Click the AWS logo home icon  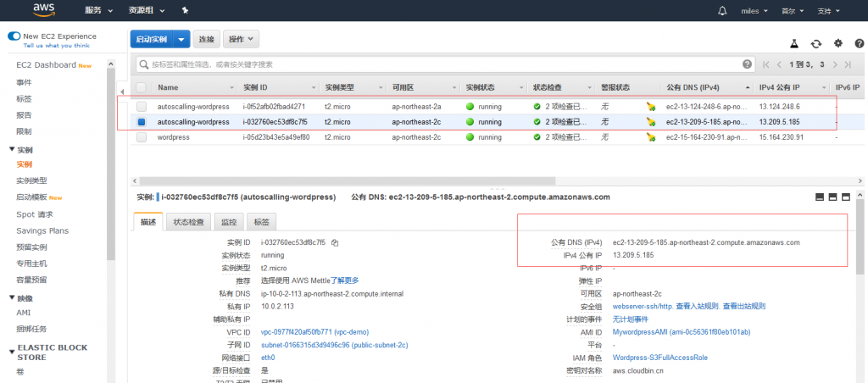coord(43,9)
